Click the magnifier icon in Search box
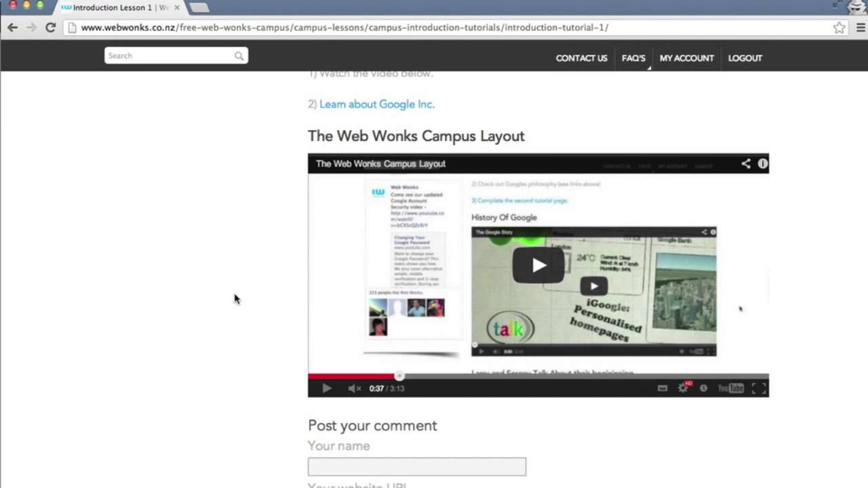This screenshot has width=868, height=488. 239,56
